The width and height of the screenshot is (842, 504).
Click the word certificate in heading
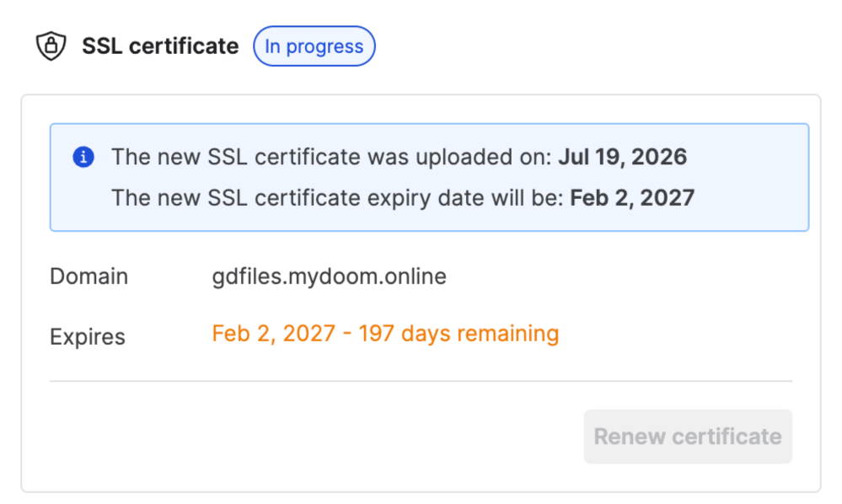click(x=184, y=46)
